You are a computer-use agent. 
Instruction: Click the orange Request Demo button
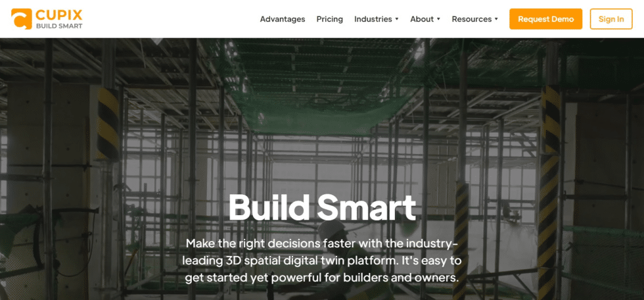pos(546,19)
